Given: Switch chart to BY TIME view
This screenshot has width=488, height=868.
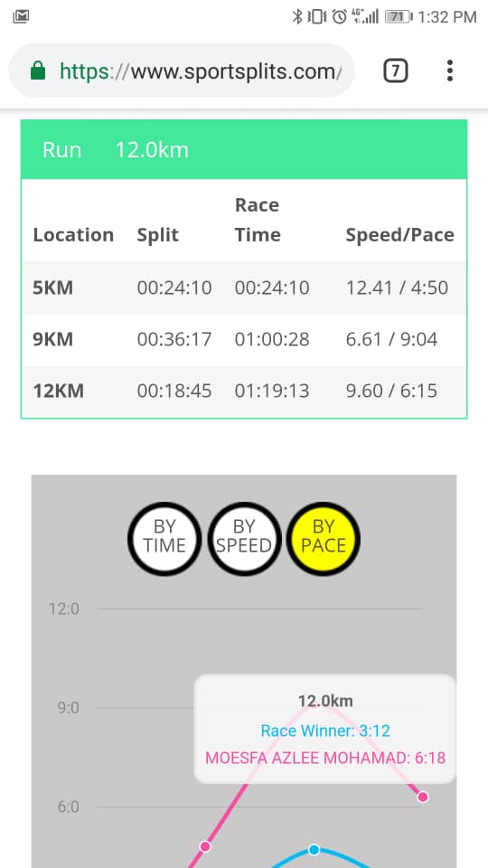Looking at the screenshot, I should tap(164, 538).
